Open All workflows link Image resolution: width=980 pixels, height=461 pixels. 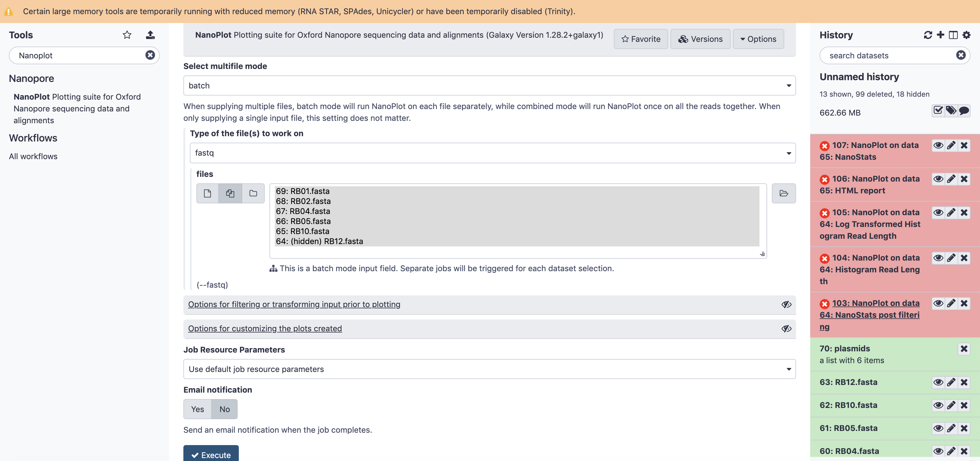(x=33, y=156)
